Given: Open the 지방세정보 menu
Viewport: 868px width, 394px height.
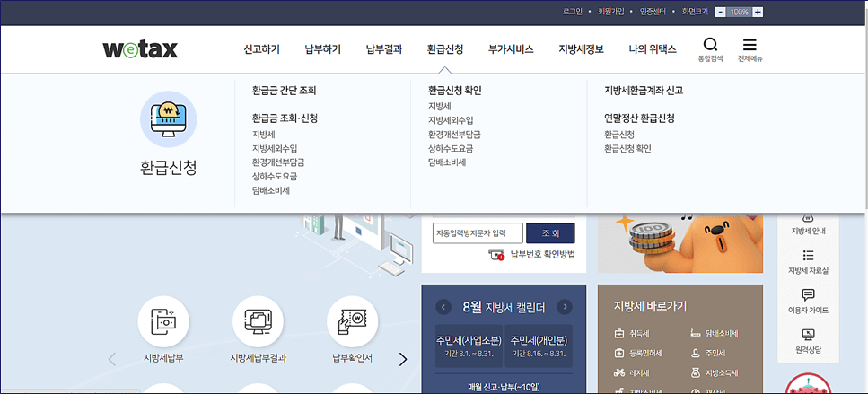Looking at the screenshot, I should 582,49.
